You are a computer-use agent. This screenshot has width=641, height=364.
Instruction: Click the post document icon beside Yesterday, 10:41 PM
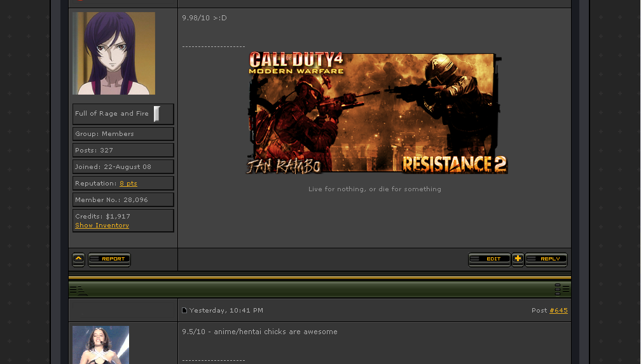tap(184, 311)
